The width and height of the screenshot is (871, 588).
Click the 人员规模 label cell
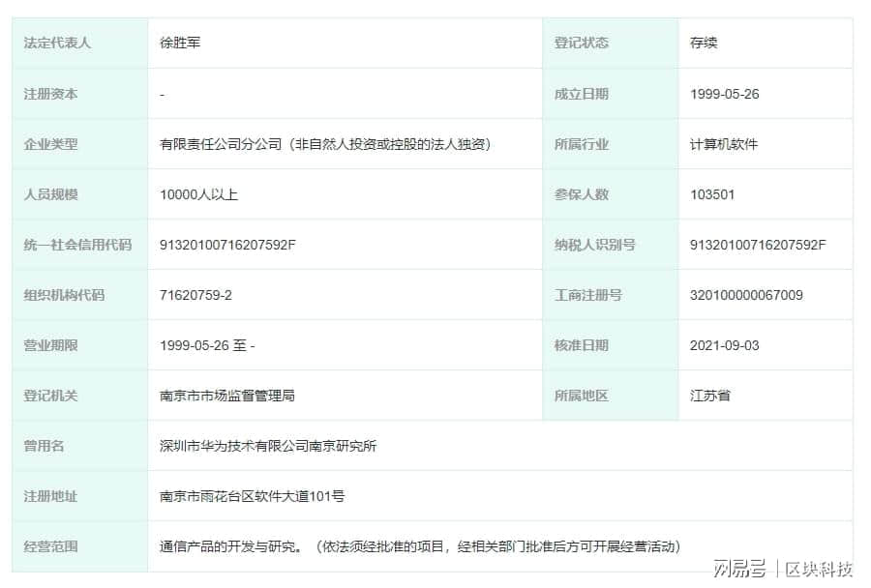point(80,194)
